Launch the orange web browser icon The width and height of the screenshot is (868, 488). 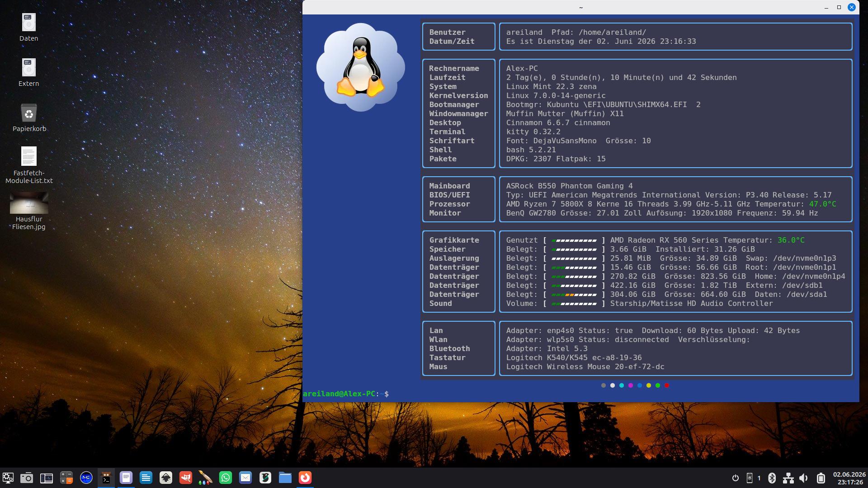(x=305, y=478)
